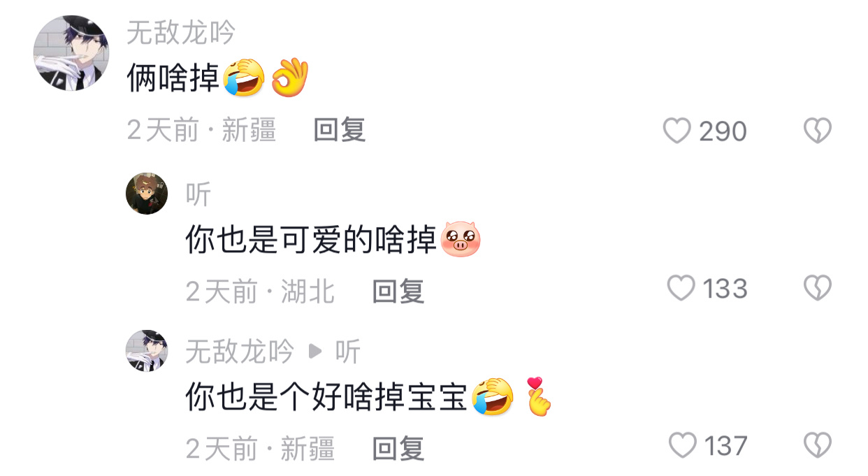This screenshot has height=476, width=868.
Task: Like the reply with 137 likes
Action: tap(683, 445)
